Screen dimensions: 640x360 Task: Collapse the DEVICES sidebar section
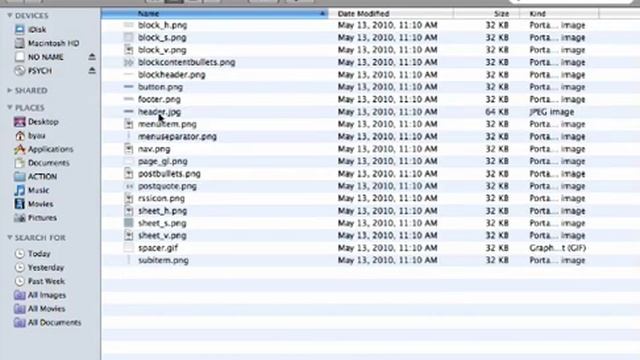[9, 16]
